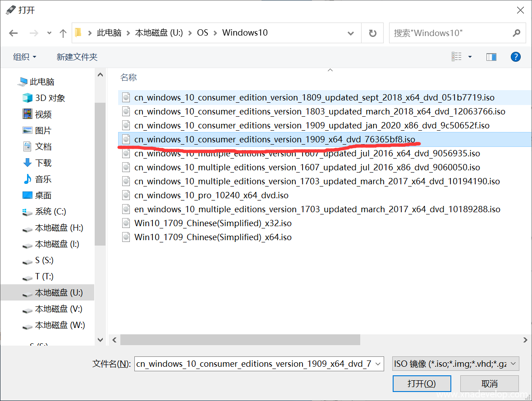This screenshot has width=532, height=401.
Task: Toggle the preview pane icon
Action: pos(491,57)
